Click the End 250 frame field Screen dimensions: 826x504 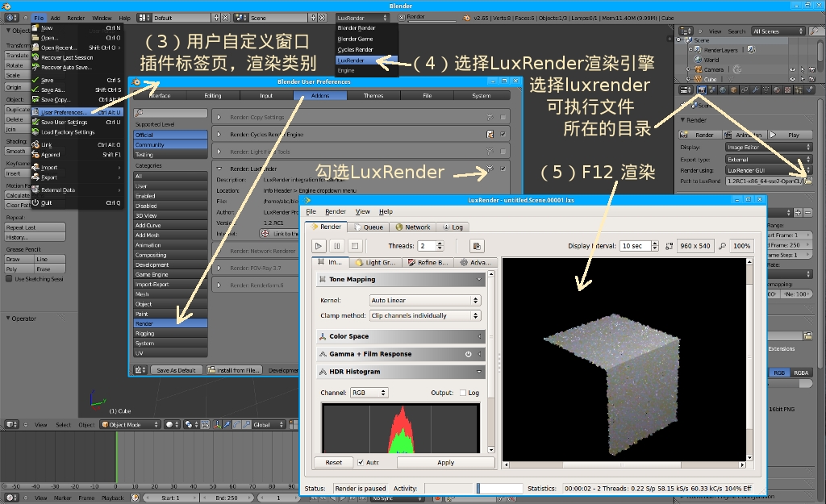[x=227, y=498]
